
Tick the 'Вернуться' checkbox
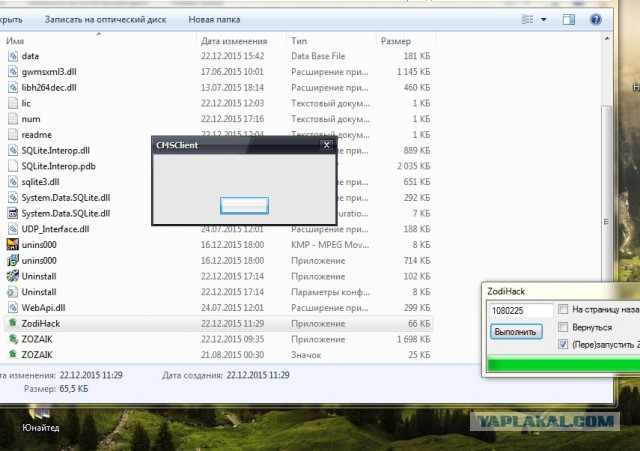564,327
